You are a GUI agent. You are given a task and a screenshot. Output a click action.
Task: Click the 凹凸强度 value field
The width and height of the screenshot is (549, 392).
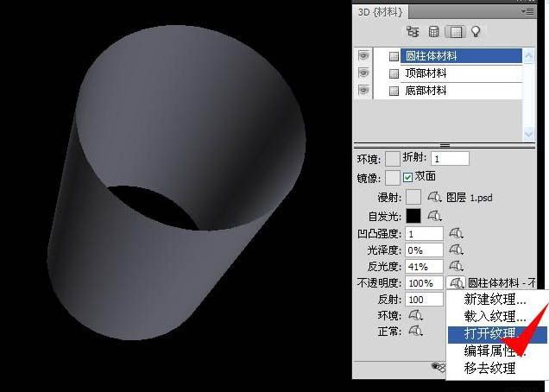424,234
